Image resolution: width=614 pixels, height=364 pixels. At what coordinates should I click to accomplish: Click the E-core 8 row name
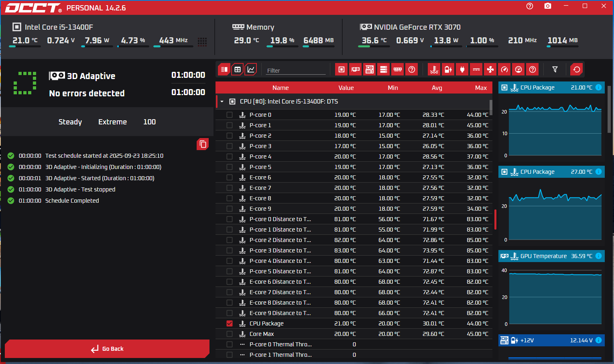pyautogui.click(x=260, y=198)
